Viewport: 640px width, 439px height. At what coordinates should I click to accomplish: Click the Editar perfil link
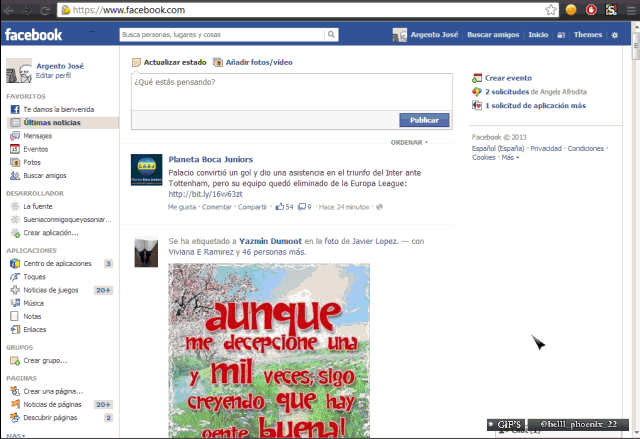[53, 75]
